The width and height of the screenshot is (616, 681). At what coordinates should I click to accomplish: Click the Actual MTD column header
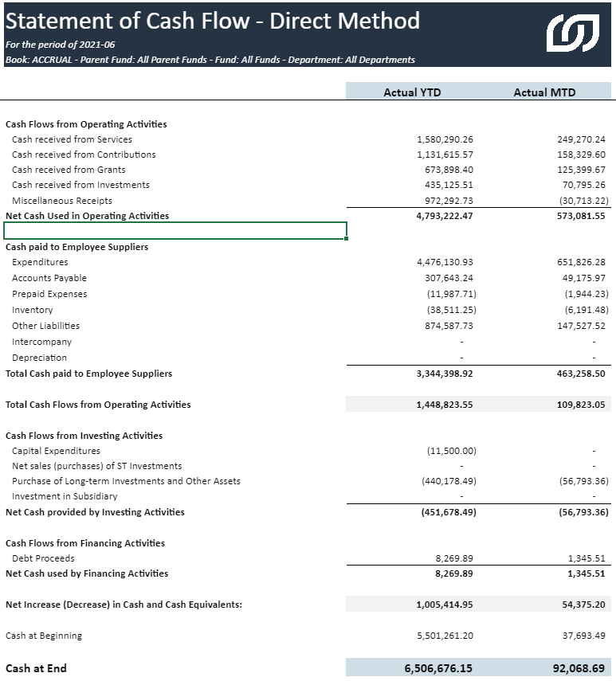click(544, 92)
